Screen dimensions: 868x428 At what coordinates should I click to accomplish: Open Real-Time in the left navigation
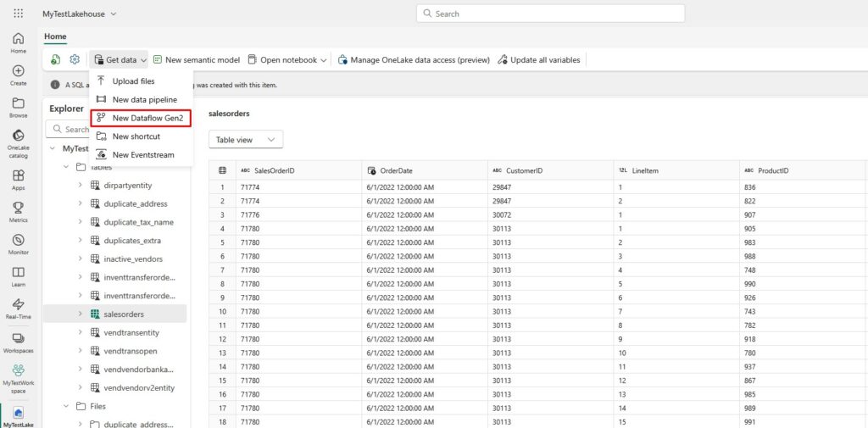click(x=19, y=308)
